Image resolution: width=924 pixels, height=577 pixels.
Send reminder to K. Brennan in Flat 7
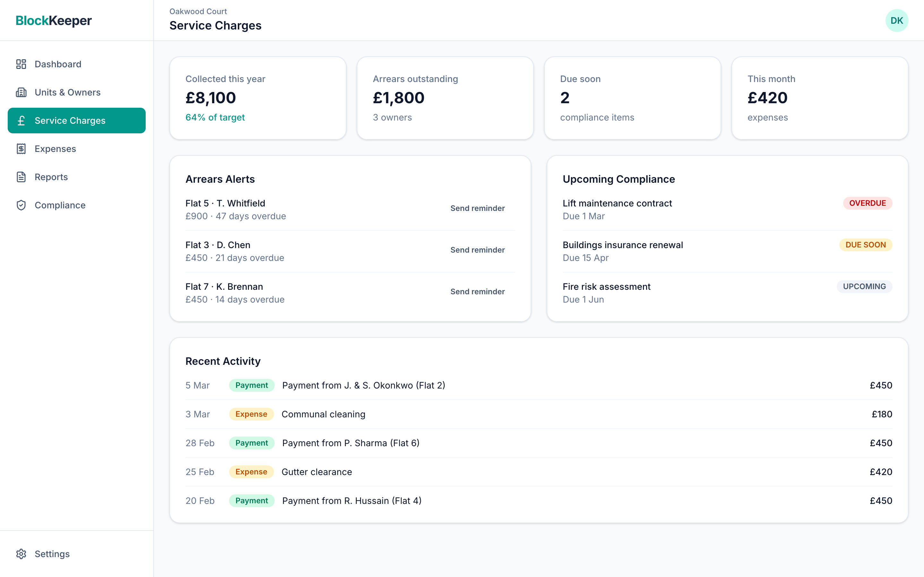click(477, 291)
